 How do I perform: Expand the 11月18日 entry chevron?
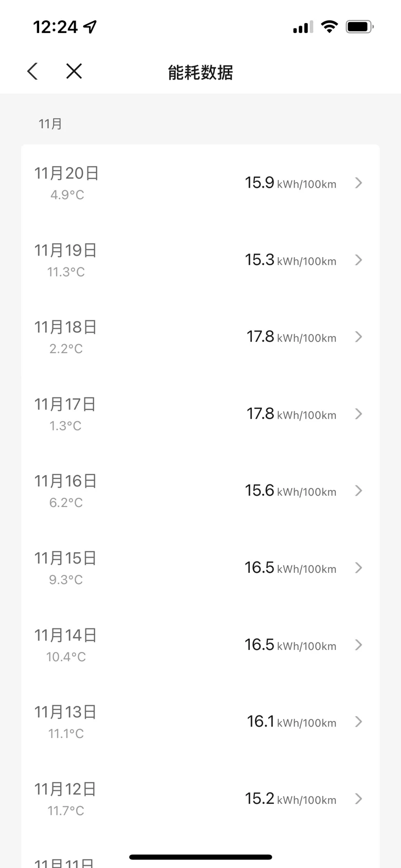tap(359, 337)
